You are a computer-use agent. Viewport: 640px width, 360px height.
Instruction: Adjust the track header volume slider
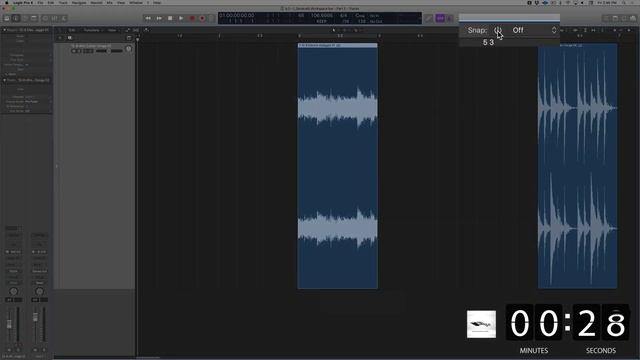pyautogui.click(x=109, y=51)
